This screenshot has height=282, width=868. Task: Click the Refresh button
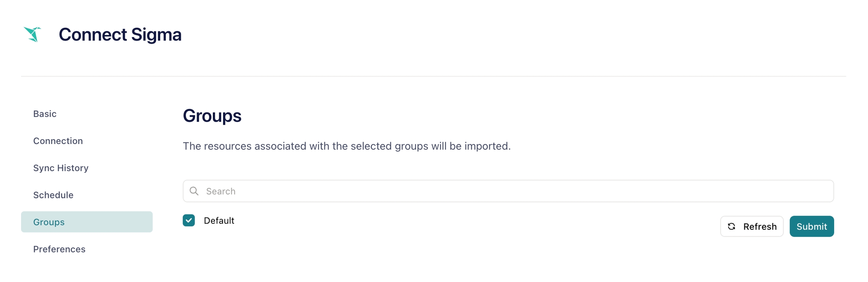pos(752,226)
